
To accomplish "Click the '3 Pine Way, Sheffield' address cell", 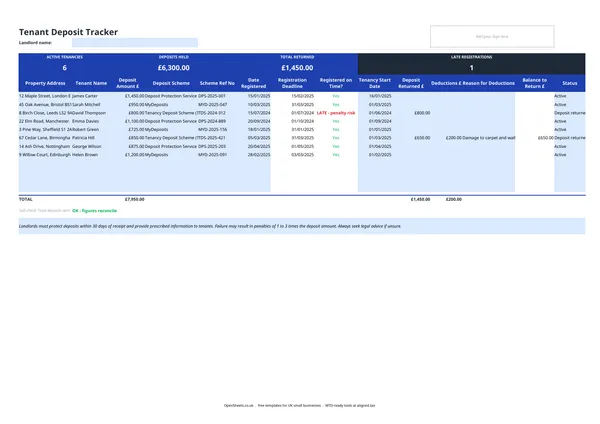I will 45,129.
